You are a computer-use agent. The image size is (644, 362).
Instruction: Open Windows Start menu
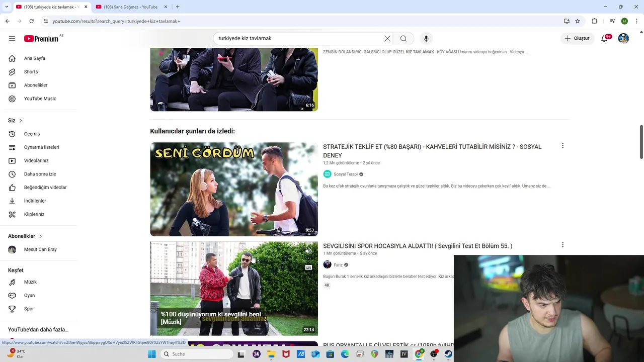point(151,354)
